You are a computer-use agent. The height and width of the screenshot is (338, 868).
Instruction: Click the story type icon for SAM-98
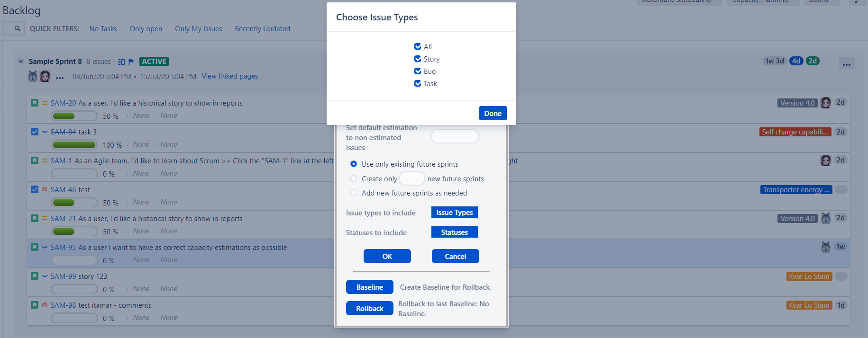point(35,305)
